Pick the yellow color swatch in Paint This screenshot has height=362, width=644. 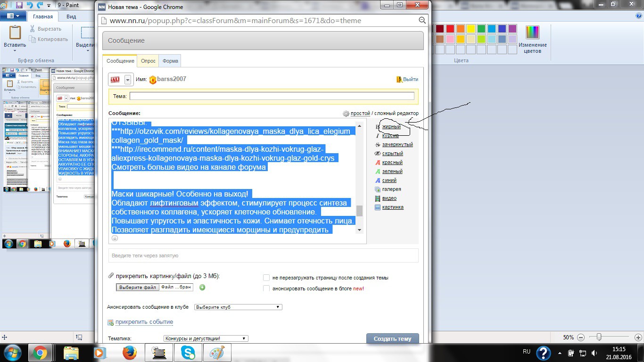(471, 29)
